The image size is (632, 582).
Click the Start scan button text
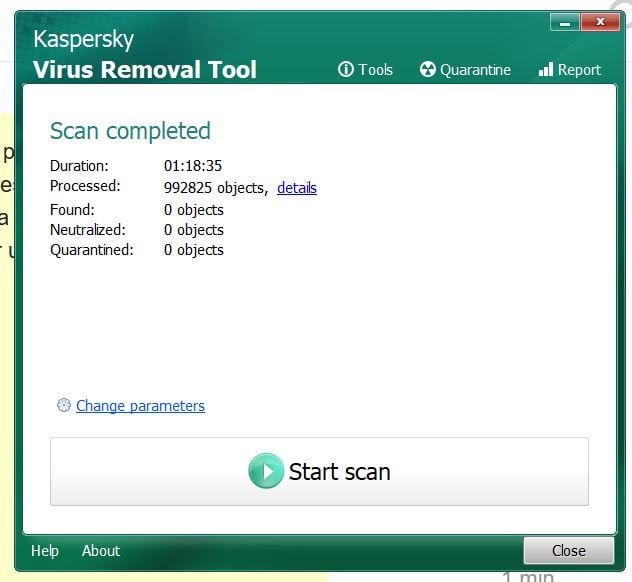(339, 472)
